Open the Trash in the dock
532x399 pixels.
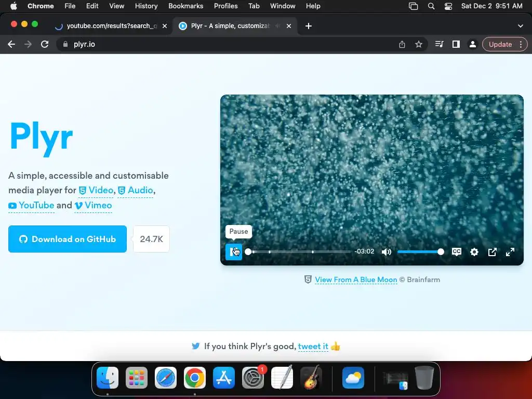(424, 378)
